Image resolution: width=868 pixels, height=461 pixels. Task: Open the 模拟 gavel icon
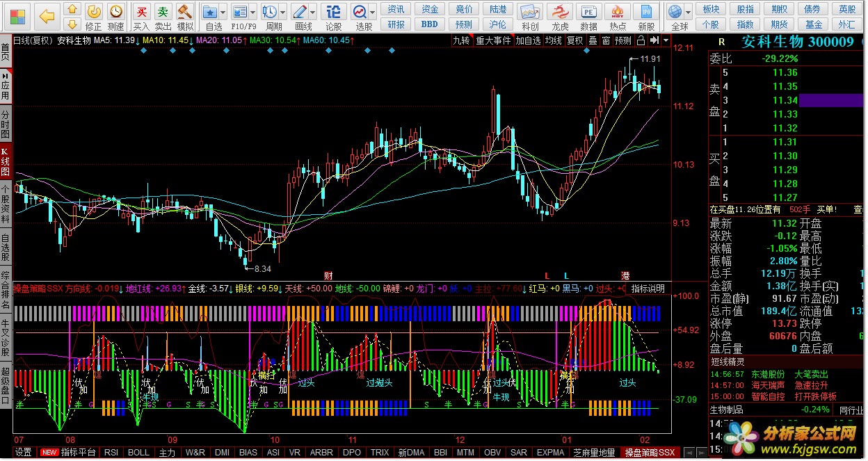pyautogui.click(x=184, y=11)
